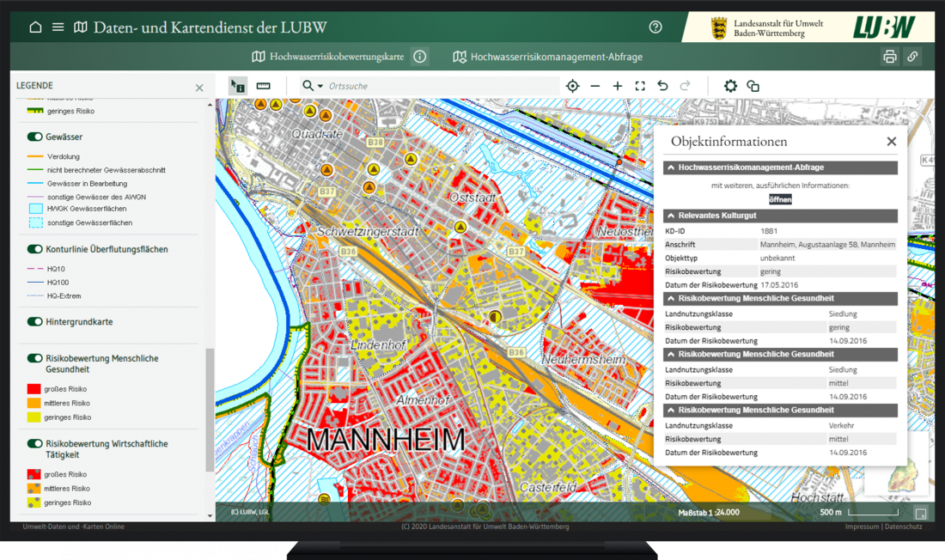Activate the measure tool
Viewport: 945px width, 560px height.
(x=263, y=86)
